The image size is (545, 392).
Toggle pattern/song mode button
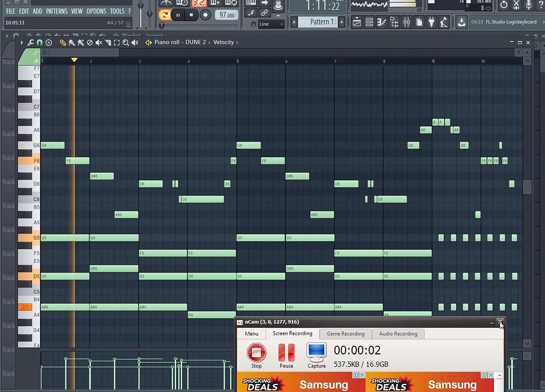[x=165, y=15]
